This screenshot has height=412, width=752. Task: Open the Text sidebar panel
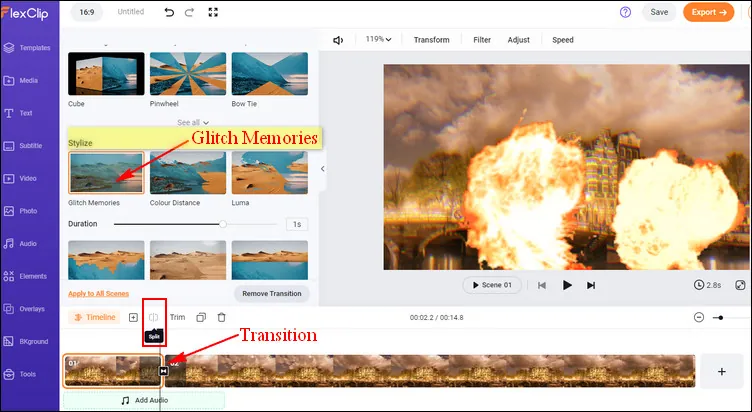coord(18,113)
